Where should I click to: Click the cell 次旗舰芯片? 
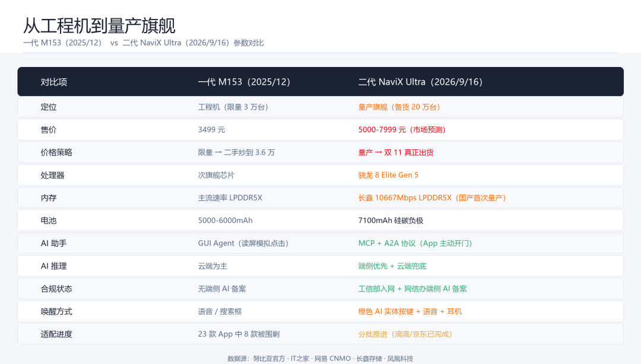tap(216, 175)
